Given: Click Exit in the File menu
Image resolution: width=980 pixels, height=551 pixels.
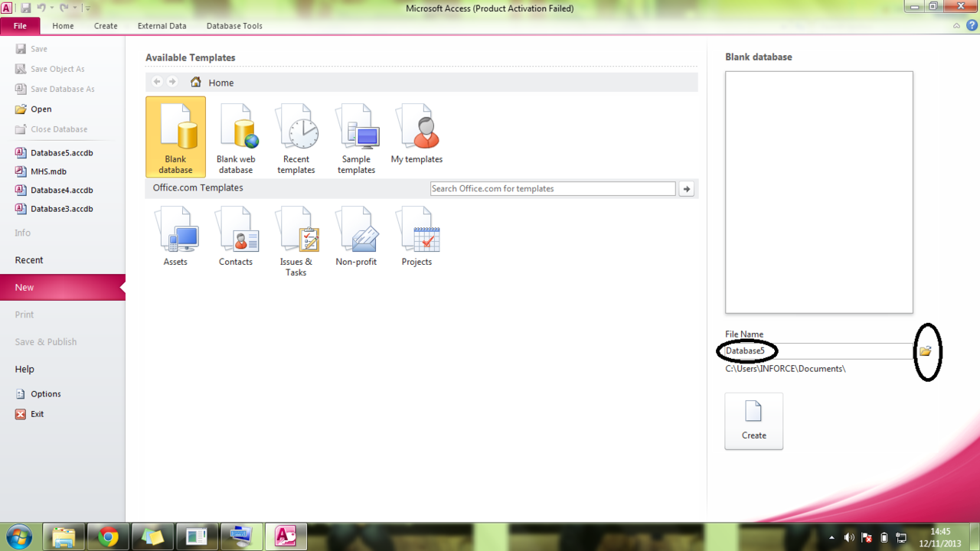Looking at the screenshot, I should point(30,414).
